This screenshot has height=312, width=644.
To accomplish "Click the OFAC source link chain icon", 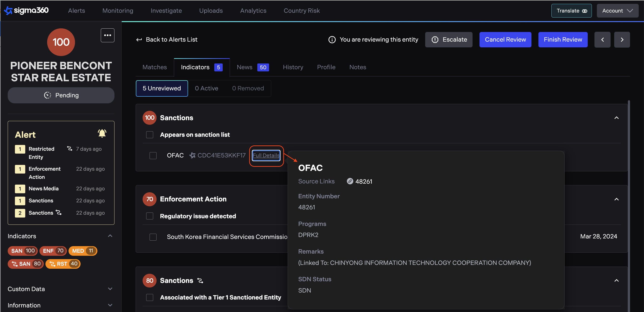I will (350, 181).
